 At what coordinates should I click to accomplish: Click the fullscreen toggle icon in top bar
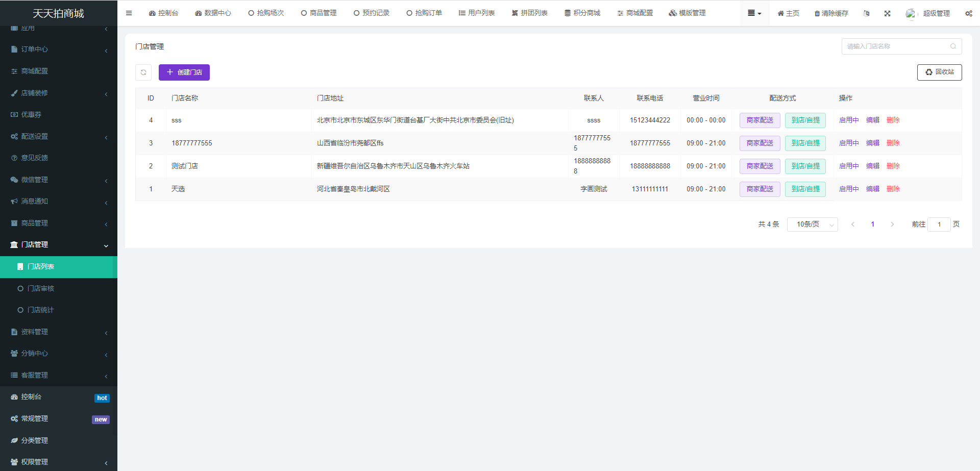click(887, 13)
